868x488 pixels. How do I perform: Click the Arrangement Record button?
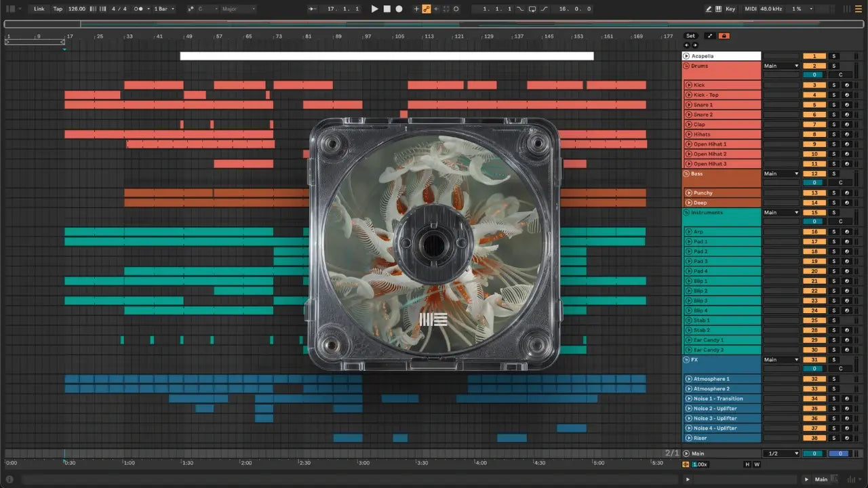click(x=399, y=9)
